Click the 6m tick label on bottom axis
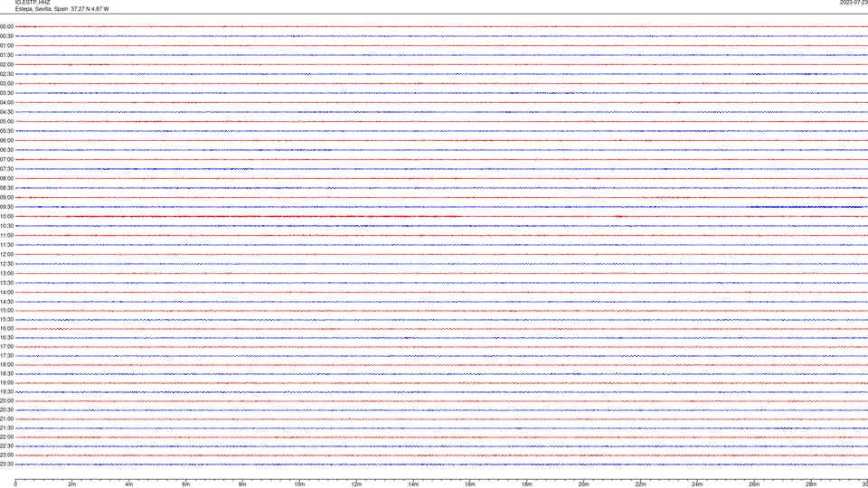 (x=186, y=484)
